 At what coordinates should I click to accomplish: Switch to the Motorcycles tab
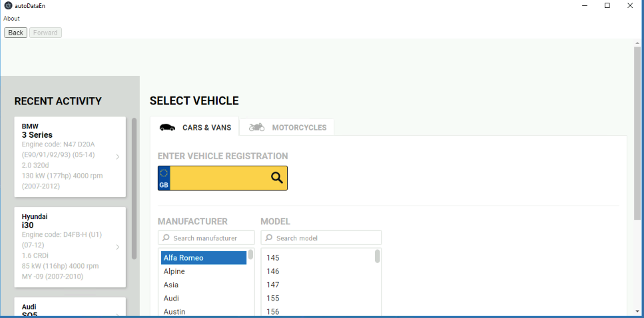tap(288, 127)
